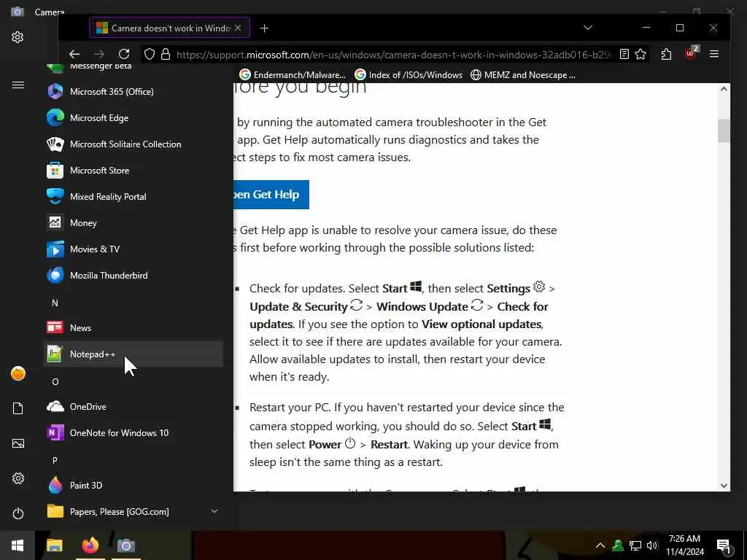The image size is (747, 560).
Task: Bookmark this page with the star
Action: [640, 54]
